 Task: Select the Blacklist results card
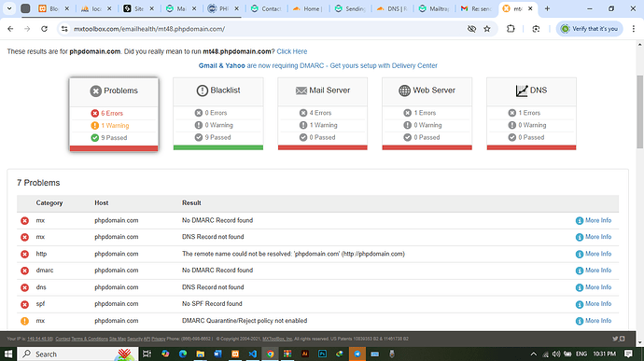(x=218, y=114)
